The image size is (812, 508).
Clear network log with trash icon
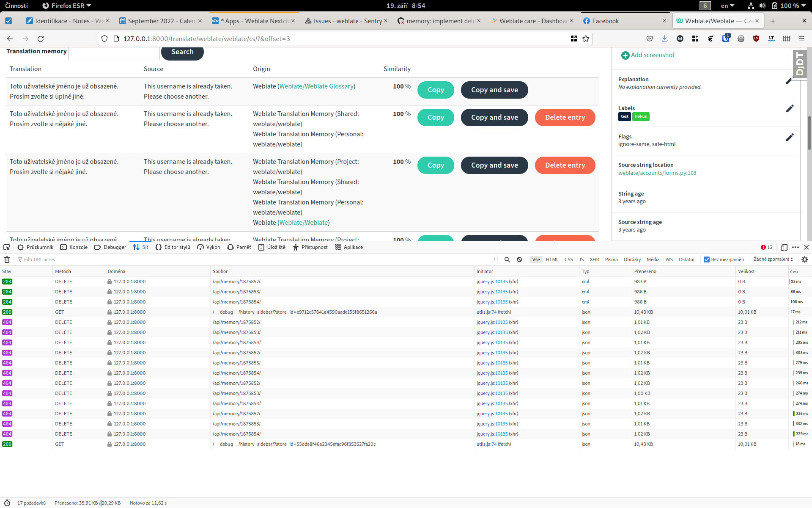pos(7,260)
